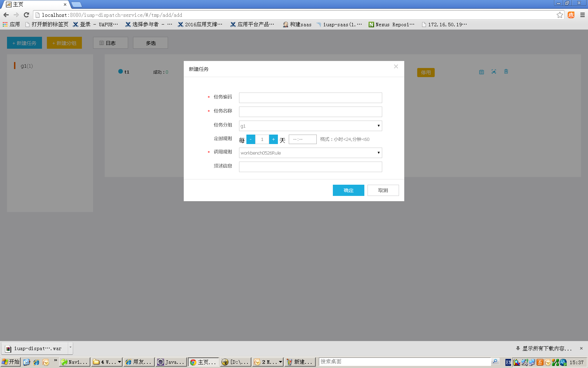The width and height of the screenshot is (588, 368).
Task: Click the 描述信息 input field
Action: point(310,167)
